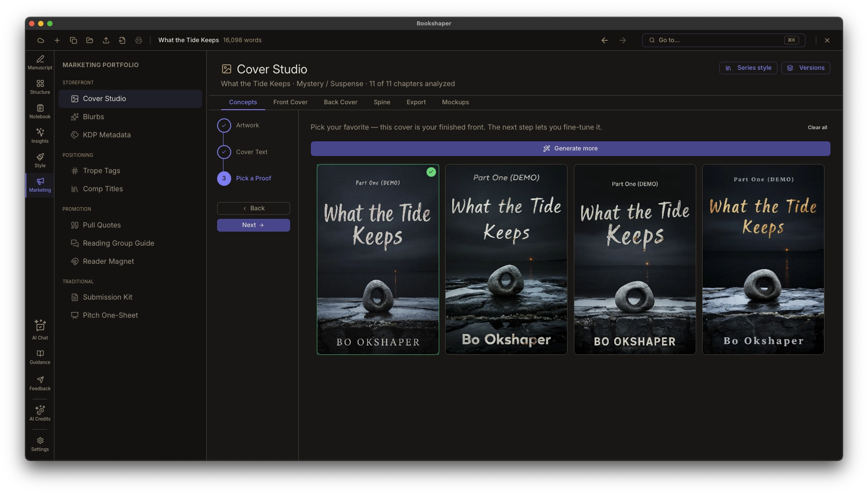Image resolution: width=868 pixels, height=494 pixels.
Task: Select the cover with gold title text
Action: tap(763, 260)
